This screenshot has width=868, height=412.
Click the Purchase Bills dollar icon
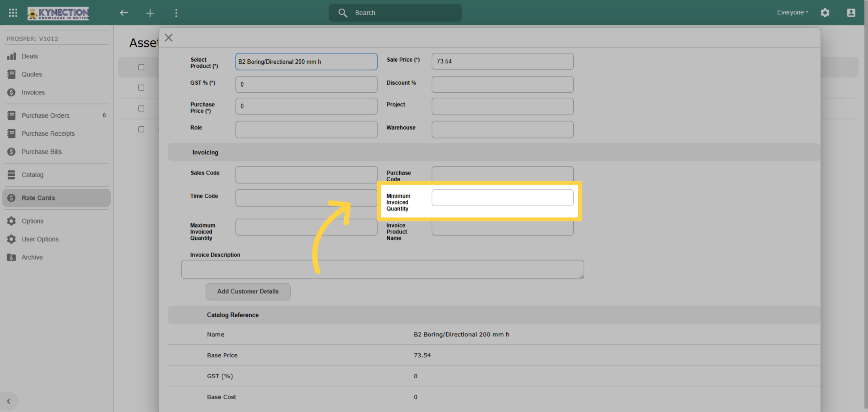point(12,152)
